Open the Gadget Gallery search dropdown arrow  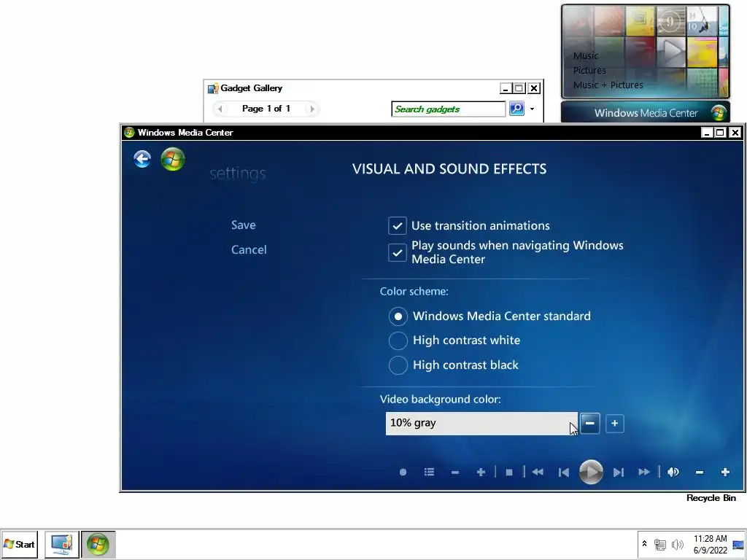tap(532, 109)
